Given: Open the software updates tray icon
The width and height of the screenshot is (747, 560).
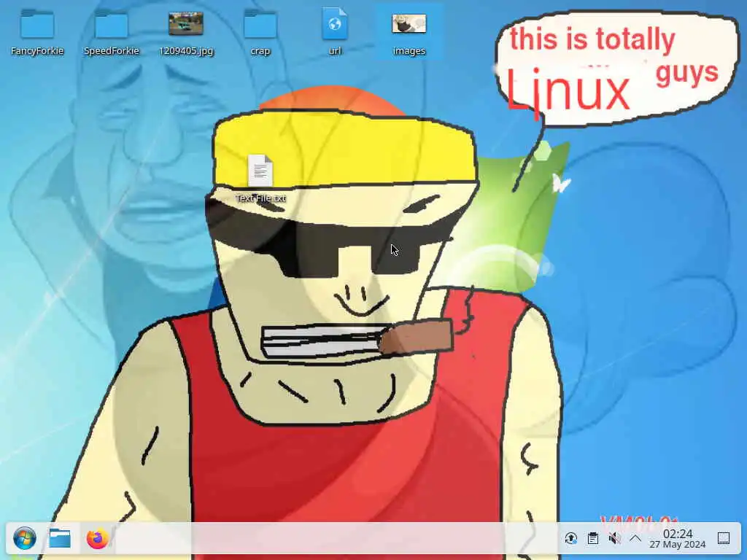Looking at the screenshot, I should [x=570, y=539].
